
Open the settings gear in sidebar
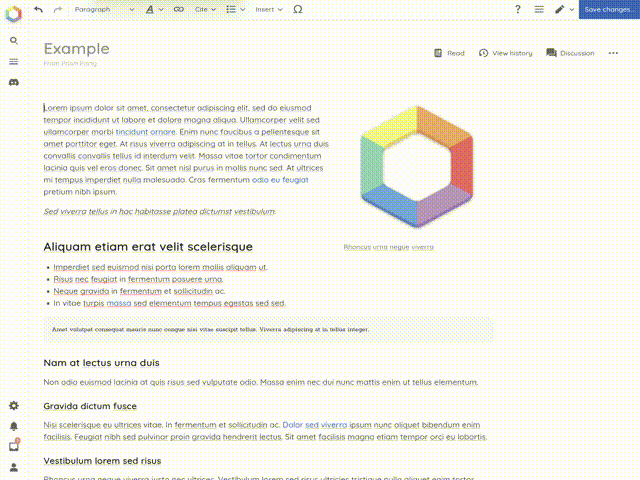pos(14,406)
